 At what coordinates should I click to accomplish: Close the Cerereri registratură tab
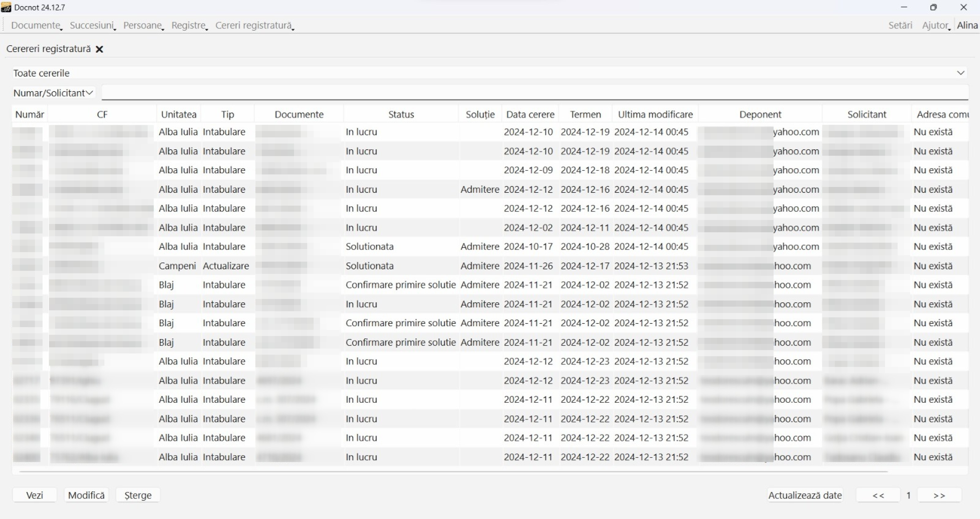[99, 49]
